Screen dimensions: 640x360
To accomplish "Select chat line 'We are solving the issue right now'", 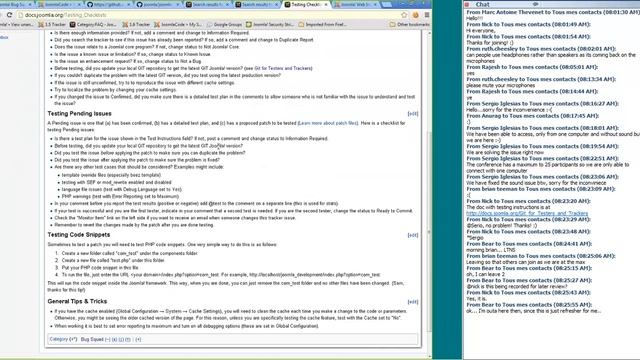I will click(505, 152).
